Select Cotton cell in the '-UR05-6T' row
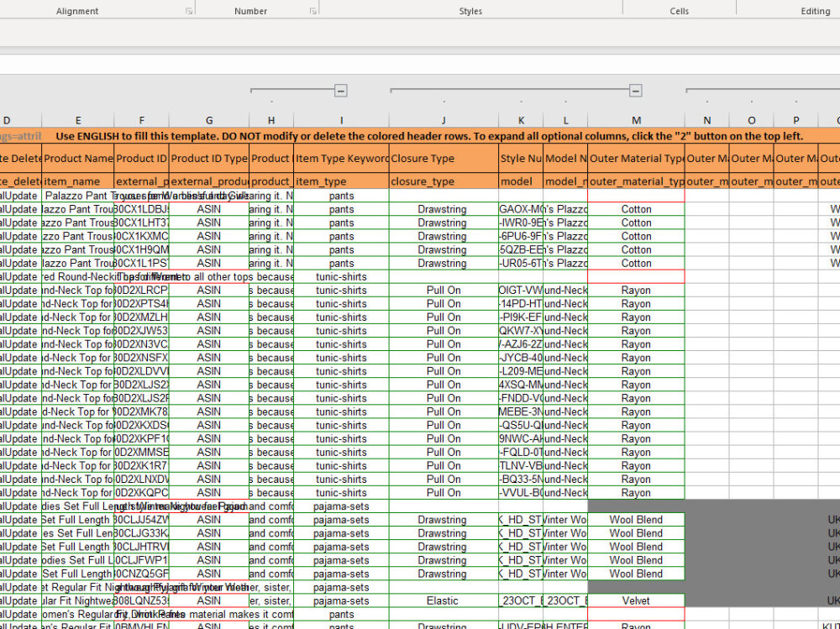The height and width of the screenshot is (629, 840). click(x=636, y=263)
